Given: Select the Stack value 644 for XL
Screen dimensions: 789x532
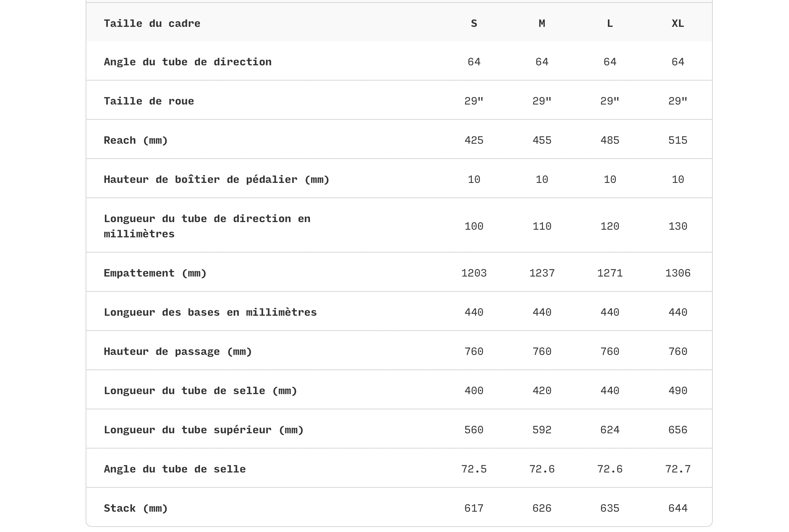Looking at the screenshot, I should (x=678, y=508).
